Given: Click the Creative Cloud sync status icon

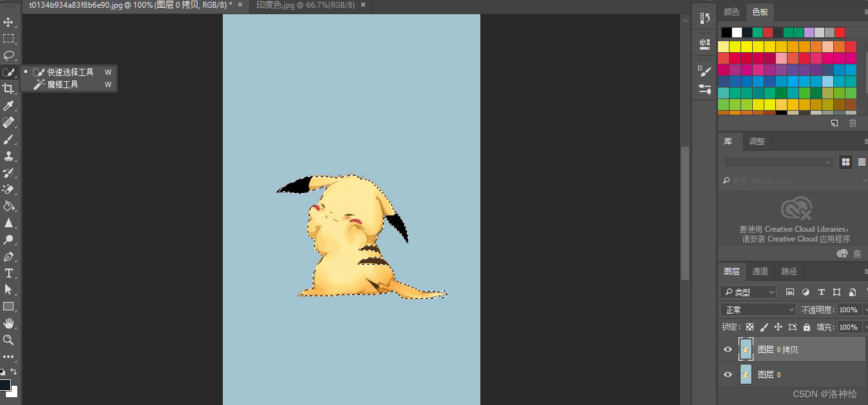Looking at the screenshot, I should (x=842, y=254).
